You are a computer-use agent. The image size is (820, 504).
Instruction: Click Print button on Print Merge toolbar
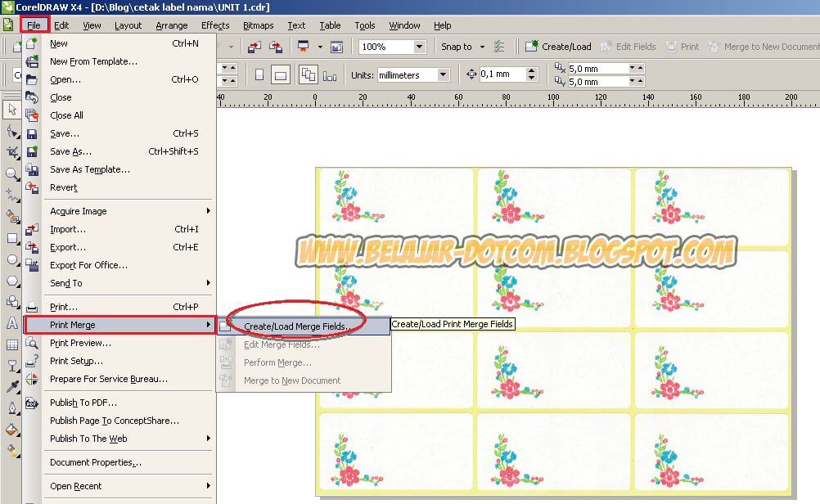[x=683, y=47]
